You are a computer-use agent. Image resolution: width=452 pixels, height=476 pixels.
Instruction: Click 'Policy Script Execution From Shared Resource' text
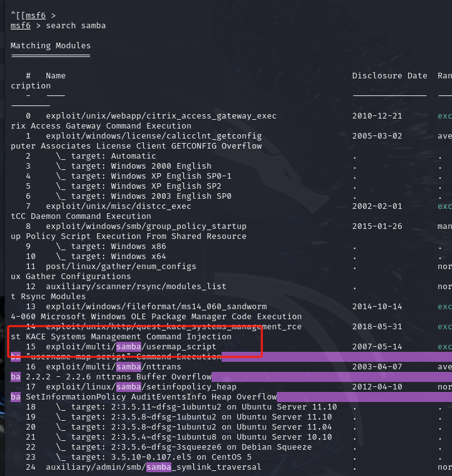[136, 236]
